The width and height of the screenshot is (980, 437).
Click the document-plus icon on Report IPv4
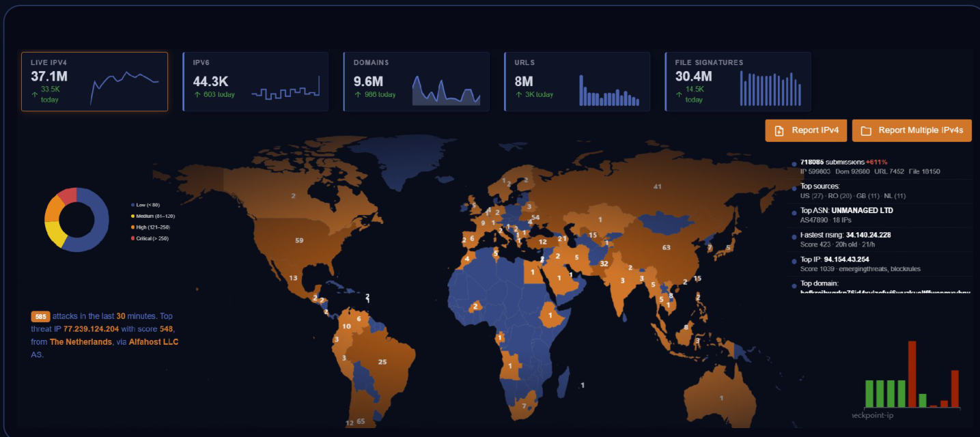tap(779, 130)
